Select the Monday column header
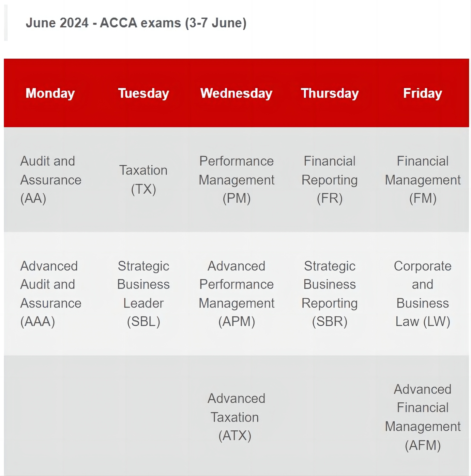 pos(50,93)
